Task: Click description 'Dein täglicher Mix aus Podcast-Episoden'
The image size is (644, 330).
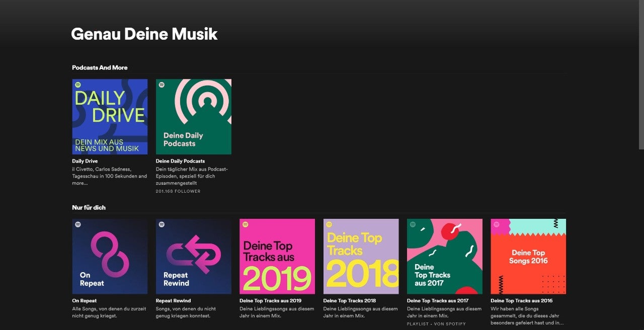Action: (x=193, y=176)
